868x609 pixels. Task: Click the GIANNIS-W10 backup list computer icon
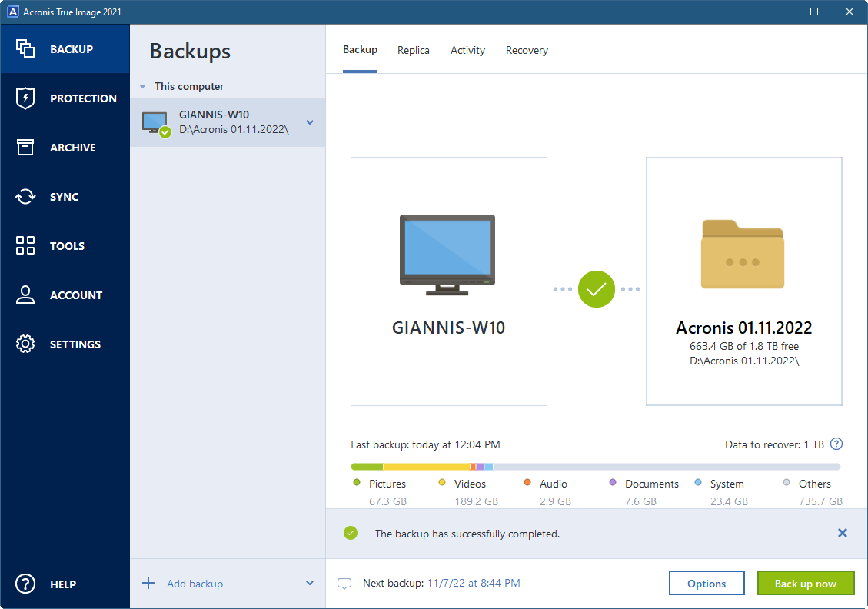coord(155,124)
